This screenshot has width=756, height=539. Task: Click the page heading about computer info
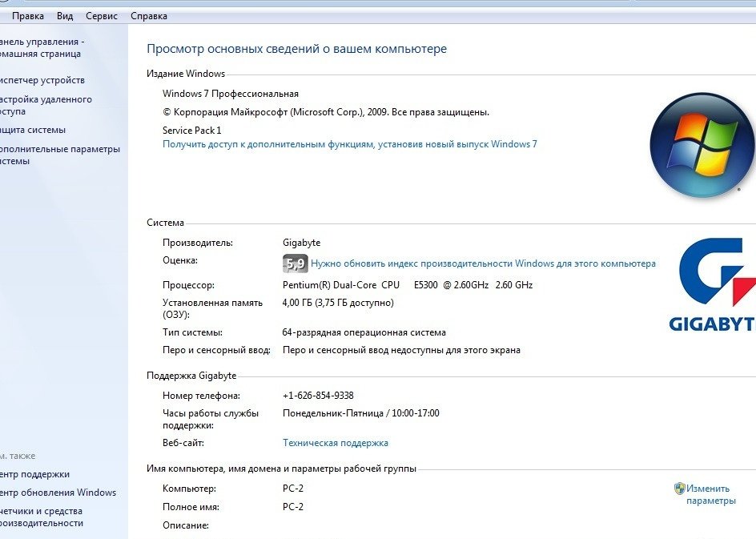click(x=296, y=49)
